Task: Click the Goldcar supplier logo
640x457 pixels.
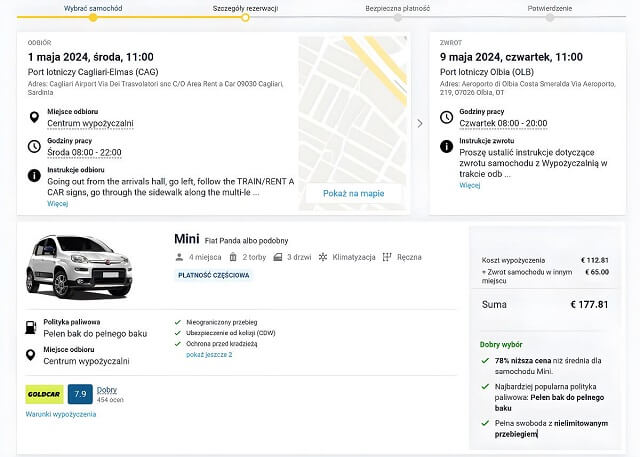Action: pyautogui.click(x=45, y=394)
